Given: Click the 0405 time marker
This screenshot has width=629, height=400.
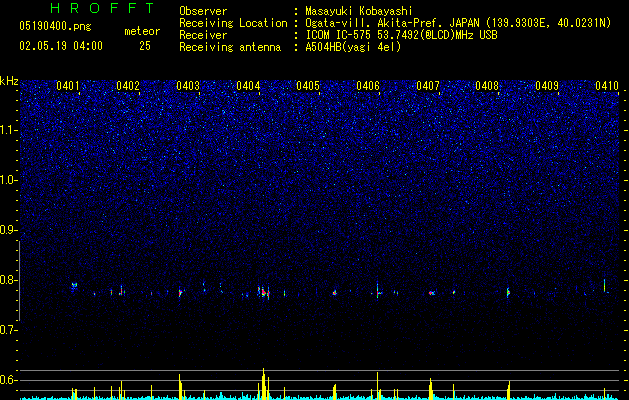Looking at the screenshot, I should 308,86.
